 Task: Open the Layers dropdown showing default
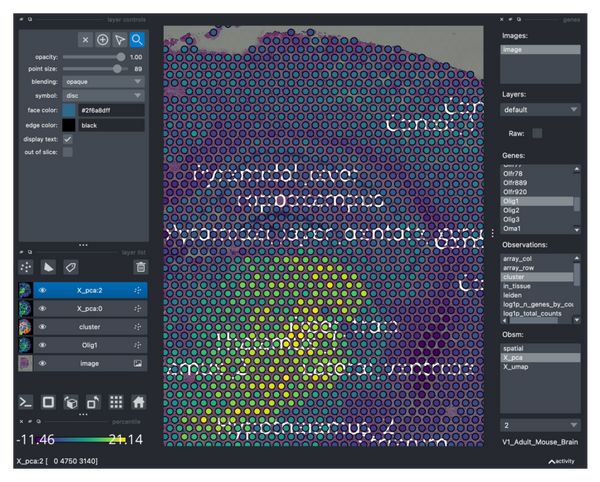[540, 110]
